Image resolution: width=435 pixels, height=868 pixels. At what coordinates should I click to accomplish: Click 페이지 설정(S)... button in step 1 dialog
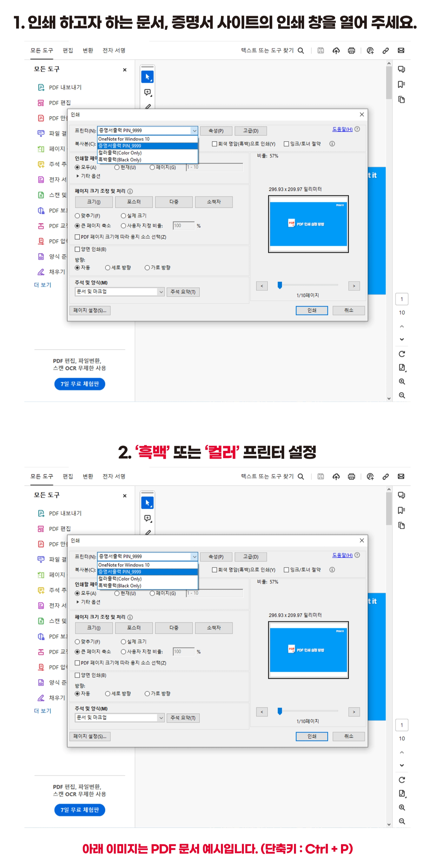point(90,310)
